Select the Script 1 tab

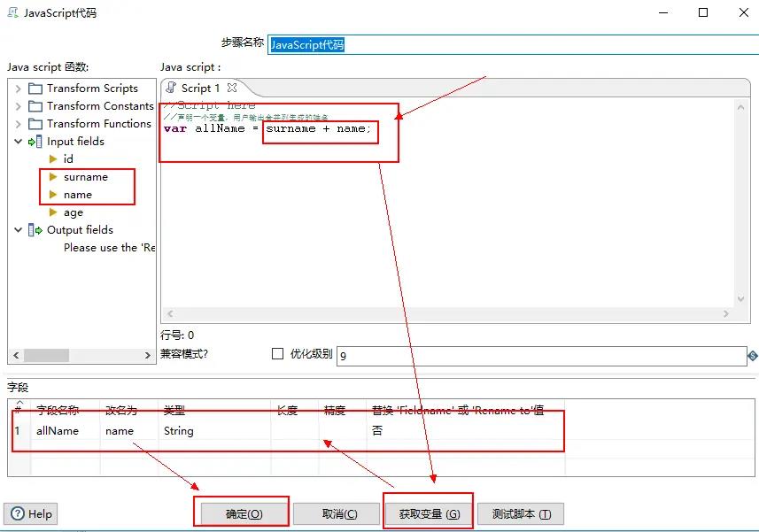click(x=195, y=89)
